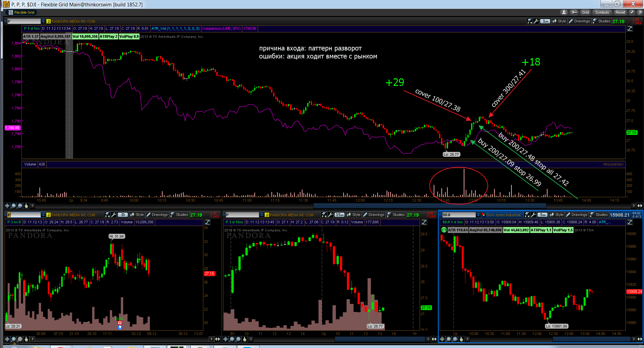Toggle top chart scale mode icon

click(x=630, y=29)
